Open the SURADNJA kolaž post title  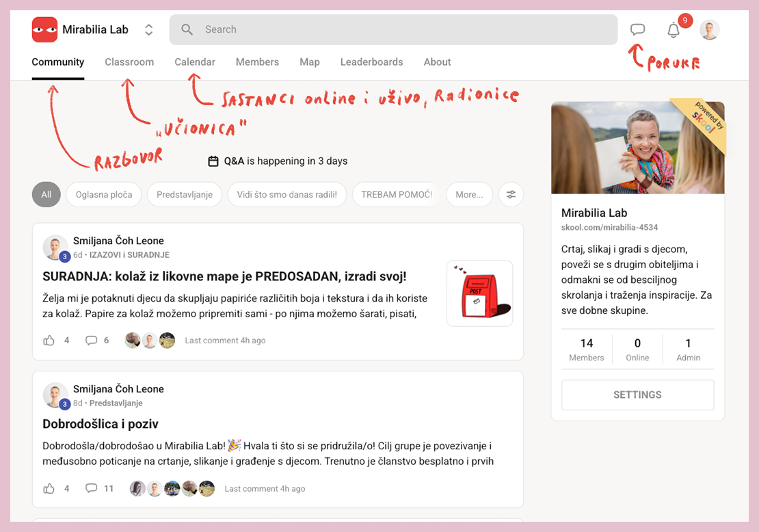click(224, 276)
